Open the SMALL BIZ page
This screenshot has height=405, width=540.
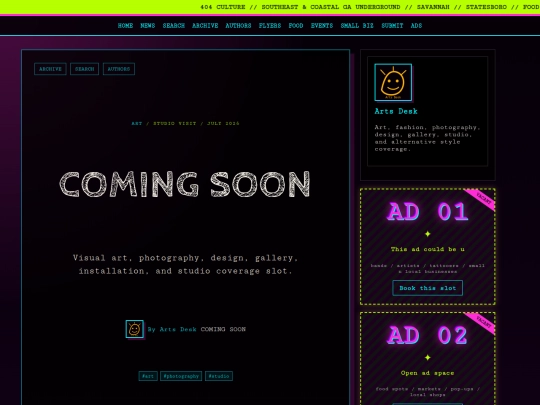(357, 25)
